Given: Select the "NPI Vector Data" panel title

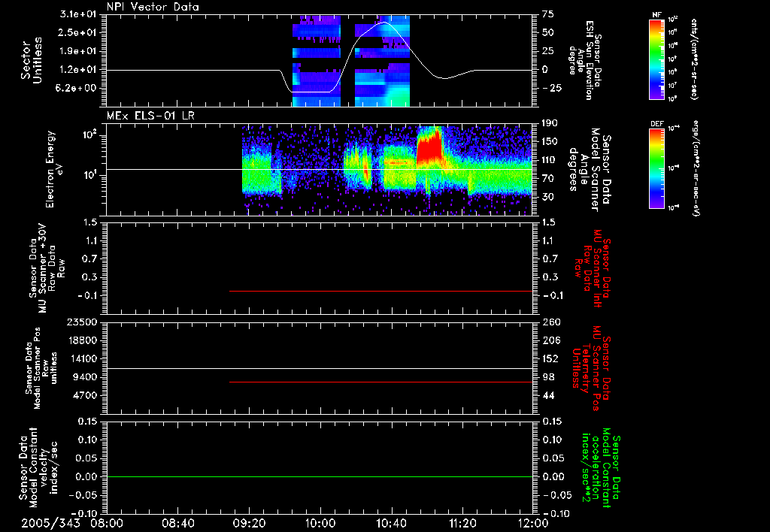Looking at the screenshot, I should pos(153,7).
